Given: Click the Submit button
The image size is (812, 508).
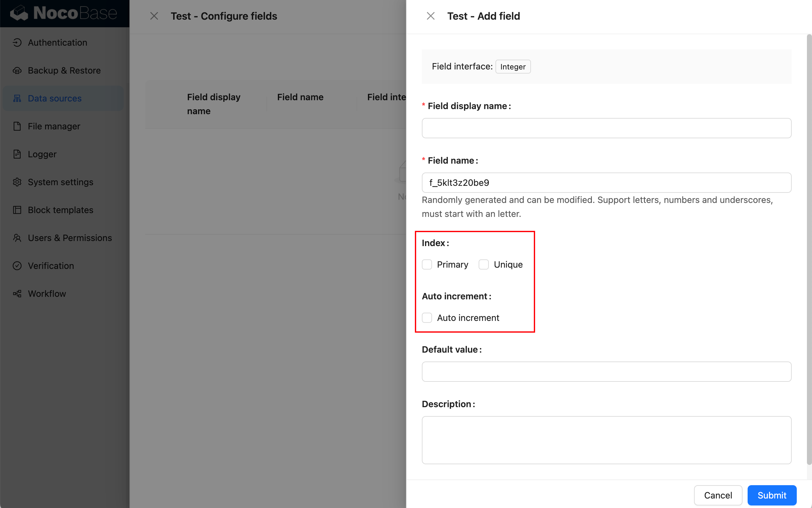Looking at the screenshot, I should pyautogui.click(x=772, y=495).
